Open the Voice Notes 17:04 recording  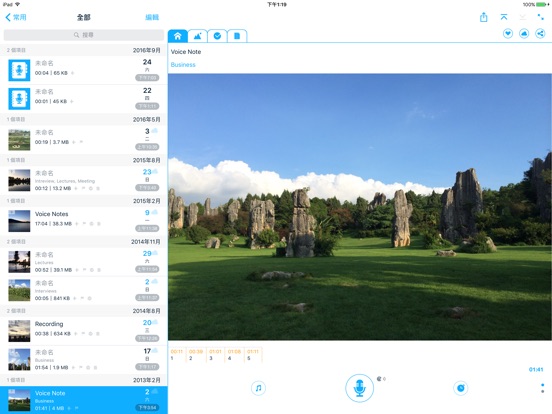tap(84, 220)
